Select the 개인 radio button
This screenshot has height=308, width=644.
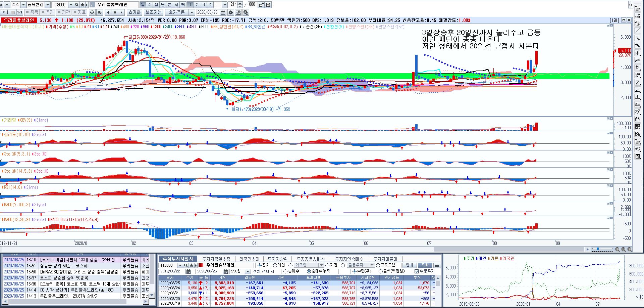[275, 265]
